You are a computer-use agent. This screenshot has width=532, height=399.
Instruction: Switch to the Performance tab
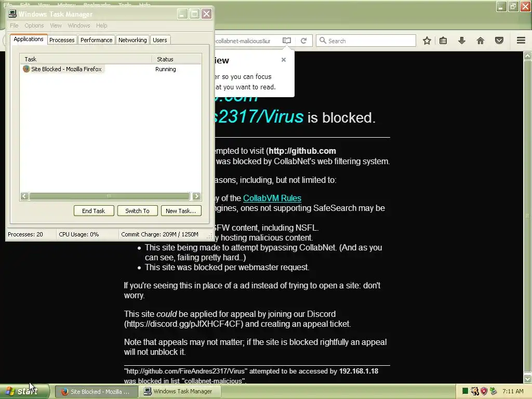point(96,39)
